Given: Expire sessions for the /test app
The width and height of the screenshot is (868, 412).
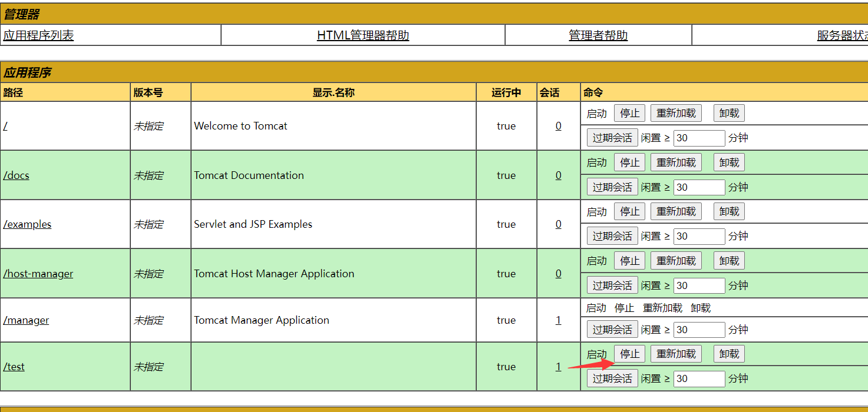Looking at the screenshot, I should 612,378.
